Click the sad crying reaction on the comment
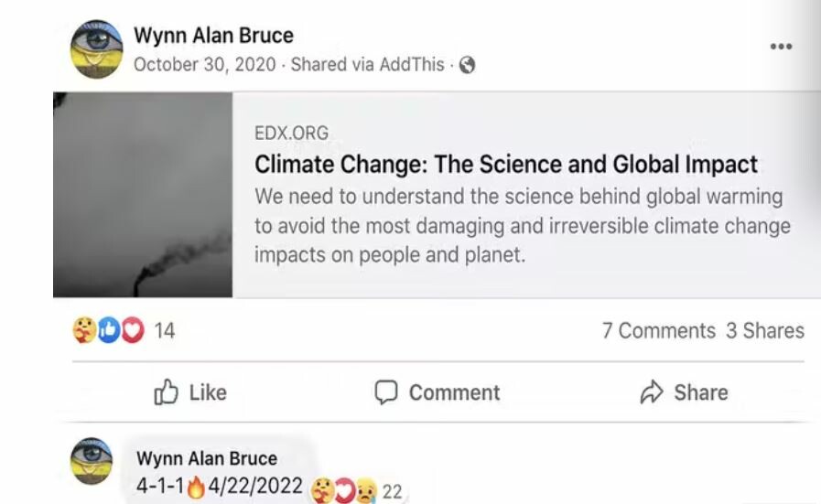Screen dimensions: 821x504 pos(366,491)
